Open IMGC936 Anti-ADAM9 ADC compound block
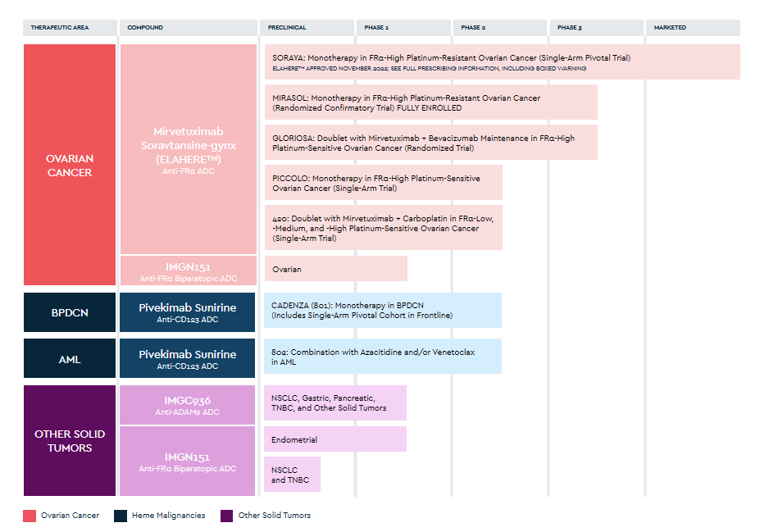Viewport: 769px width, 532px height. pos(188,405)
